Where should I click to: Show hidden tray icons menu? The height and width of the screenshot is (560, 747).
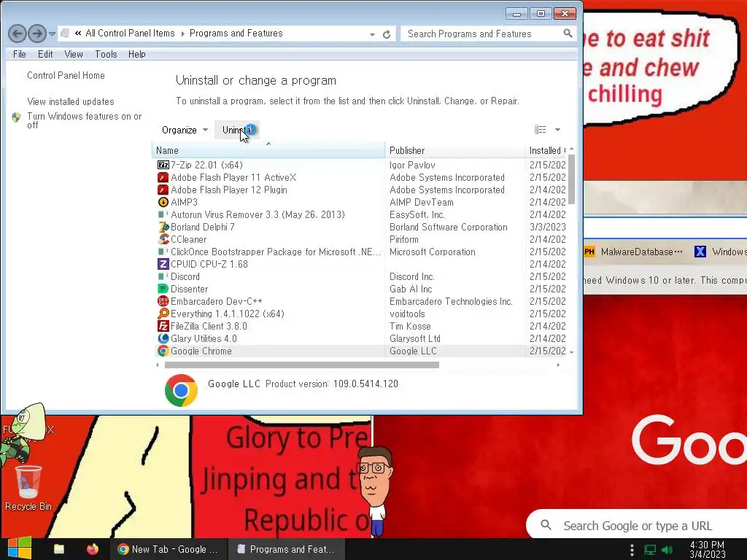click(632, 550)
